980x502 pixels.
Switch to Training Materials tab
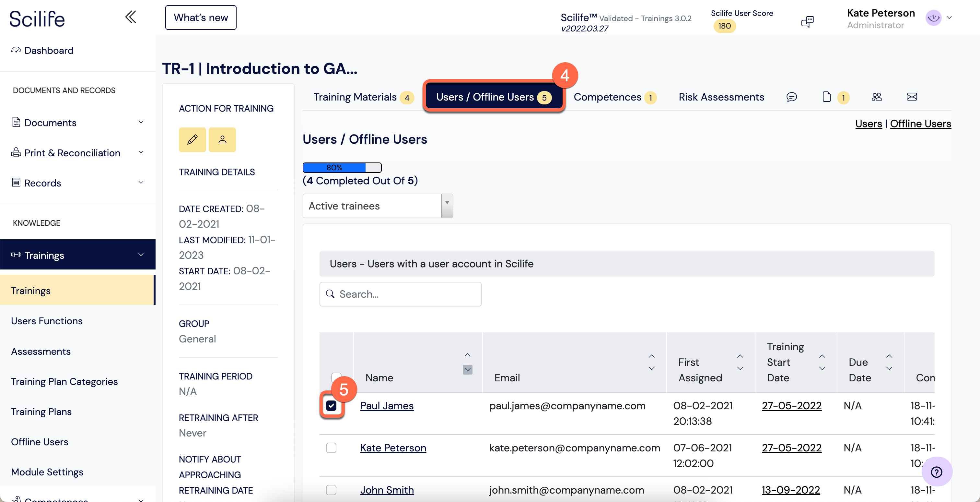(x=363, y=97)
